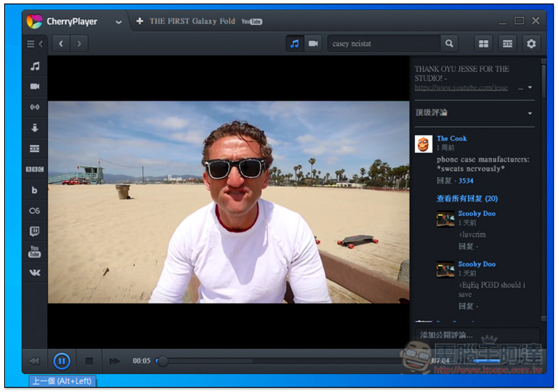
Task: Open The Cook commenter profile link
Action: coord(451,138)
